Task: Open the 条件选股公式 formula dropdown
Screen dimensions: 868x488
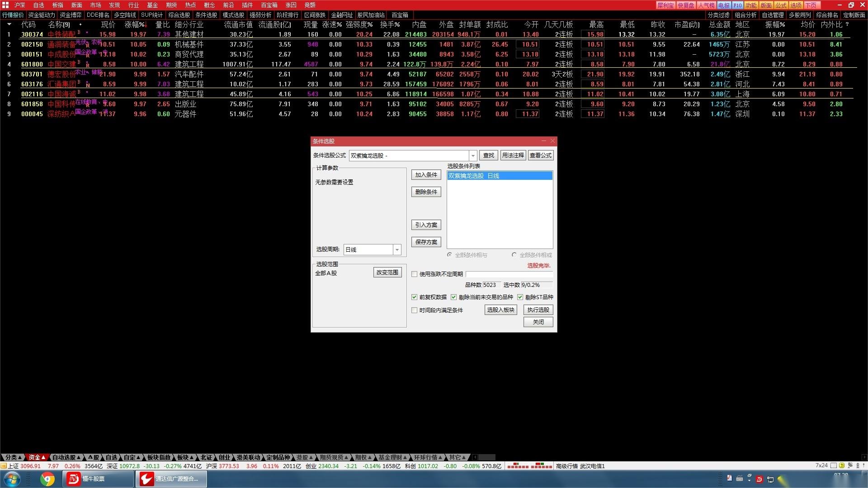Action: pyautogui.click(x=473, y=155)
